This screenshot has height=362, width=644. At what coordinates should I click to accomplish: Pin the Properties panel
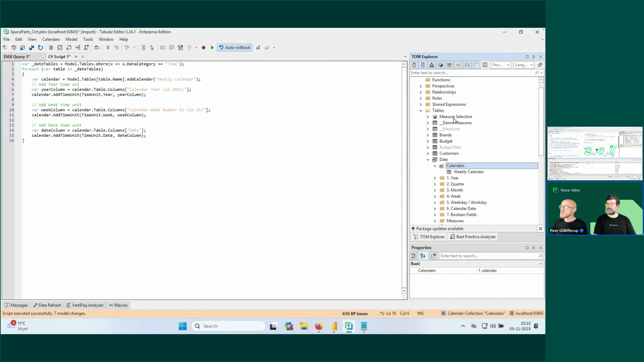click(534, 248)
